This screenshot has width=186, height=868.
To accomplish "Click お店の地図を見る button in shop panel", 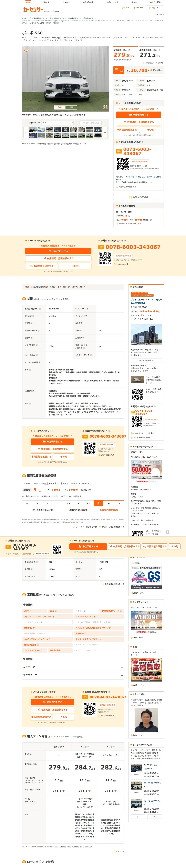I will [x=146, y=360].
